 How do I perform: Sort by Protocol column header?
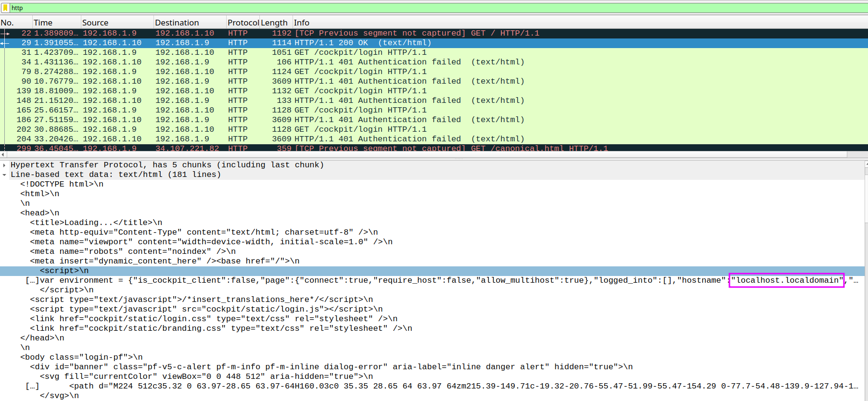coord(243,23)
